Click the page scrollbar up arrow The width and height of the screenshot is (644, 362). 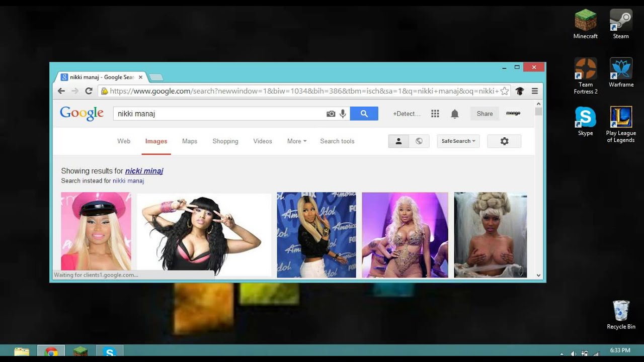pyautogui.click(x=538, y=103)
